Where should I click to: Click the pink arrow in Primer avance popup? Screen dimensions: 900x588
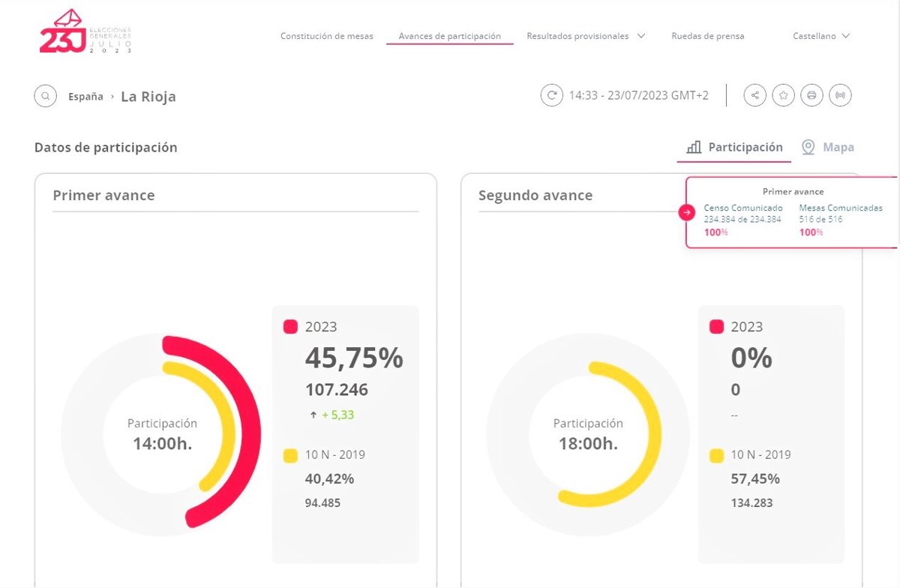coord(687,212)
